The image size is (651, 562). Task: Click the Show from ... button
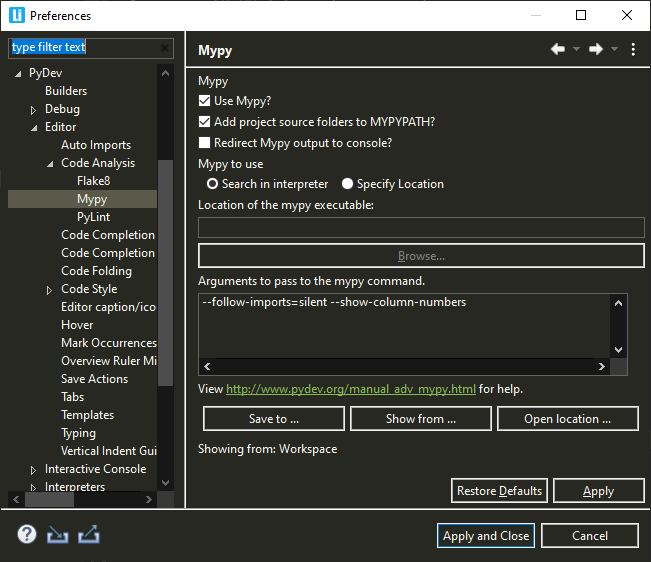pos(421,419)
